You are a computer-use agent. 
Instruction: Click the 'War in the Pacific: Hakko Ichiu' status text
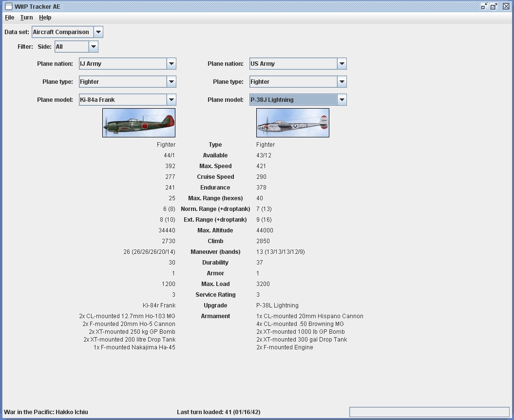click(x=46, y=412)
